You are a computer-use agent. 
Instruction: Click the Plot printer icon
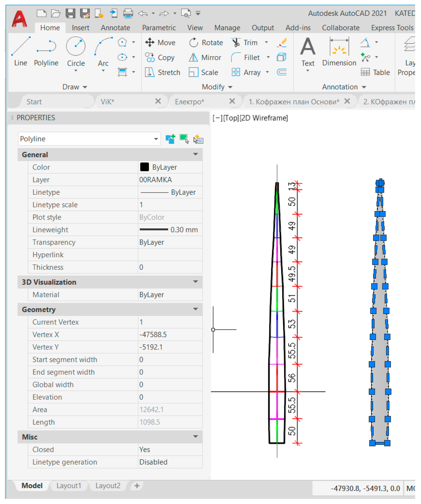(128, 13)
